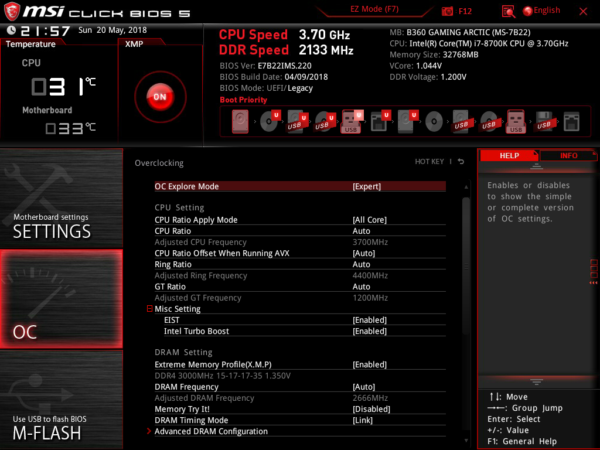Click the UEFI CD/DVD boot device icon
600x450 pixels.
(x=270, y=121)
